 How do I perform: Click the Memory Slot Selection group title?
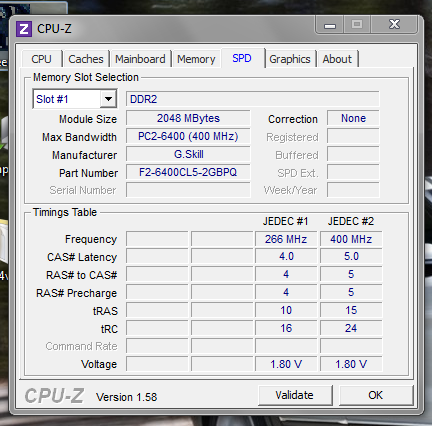click(x=86, y=77)
